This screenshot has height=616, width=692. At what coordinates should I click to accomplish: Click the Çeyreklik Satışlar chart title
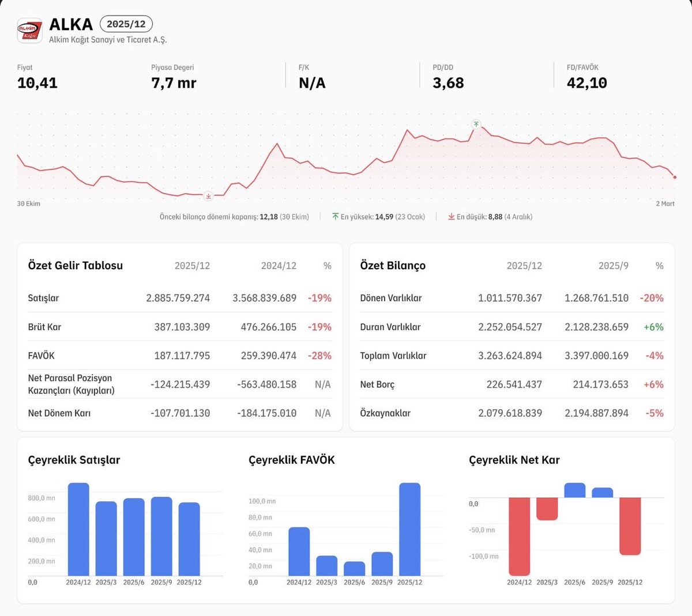click(74, 460)
